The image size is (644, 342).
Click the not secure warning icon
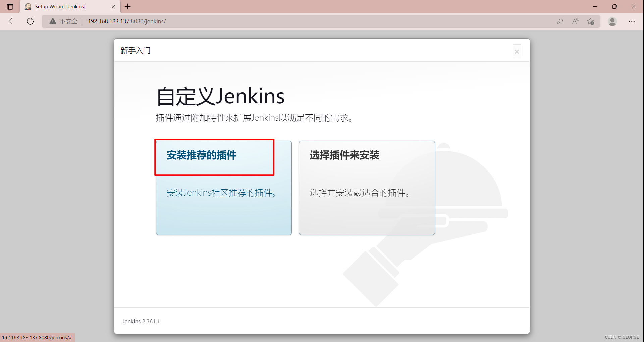pyautogui.click(x=53, y=21)
